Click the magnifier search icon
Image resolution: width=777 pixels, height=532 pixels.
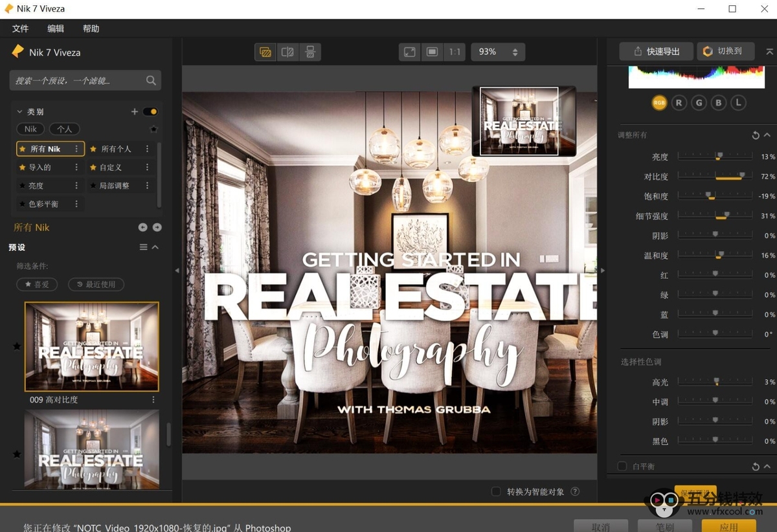(x=151, y=80)
